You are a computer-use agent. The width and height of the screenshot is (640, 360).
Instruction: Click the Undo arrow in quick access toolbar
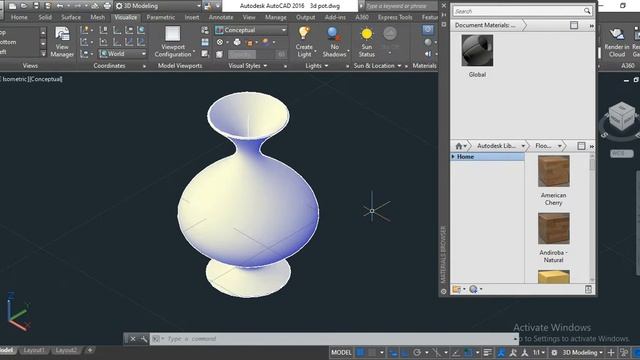pos(60,6)
